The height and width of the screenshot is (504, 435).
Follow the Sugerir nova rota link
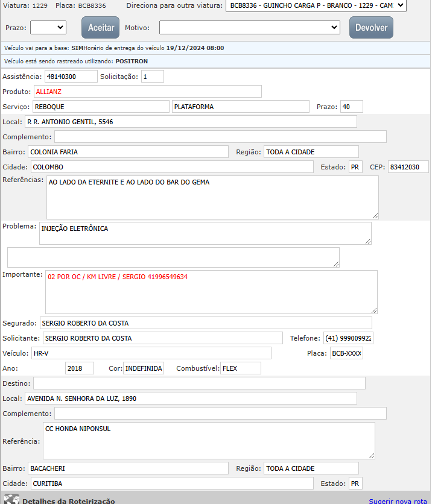(x=398, y=501)
